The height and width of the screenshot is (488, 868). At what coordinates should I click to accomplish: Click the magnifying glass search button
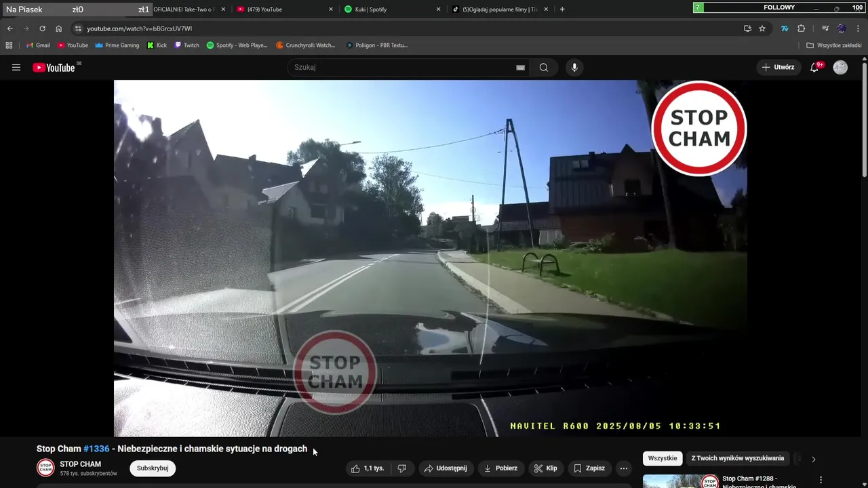click(543, 67)
